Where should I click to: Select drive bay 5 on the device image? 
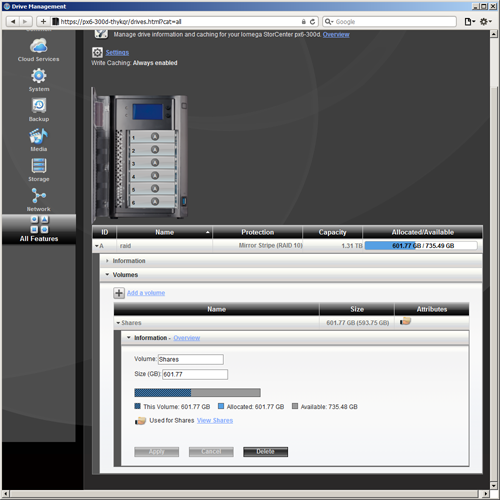point(152,189)
